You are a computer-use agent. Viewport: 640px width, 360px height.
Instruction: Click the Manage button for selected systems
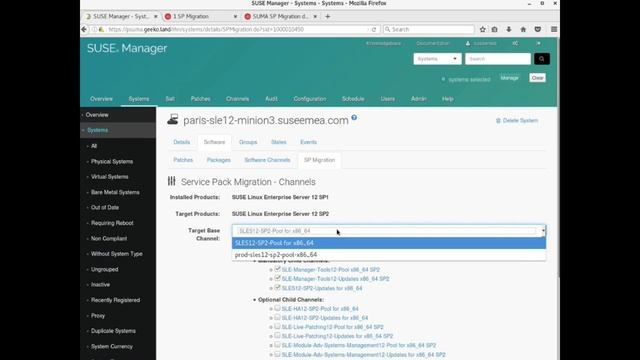(x=509, y=78)
